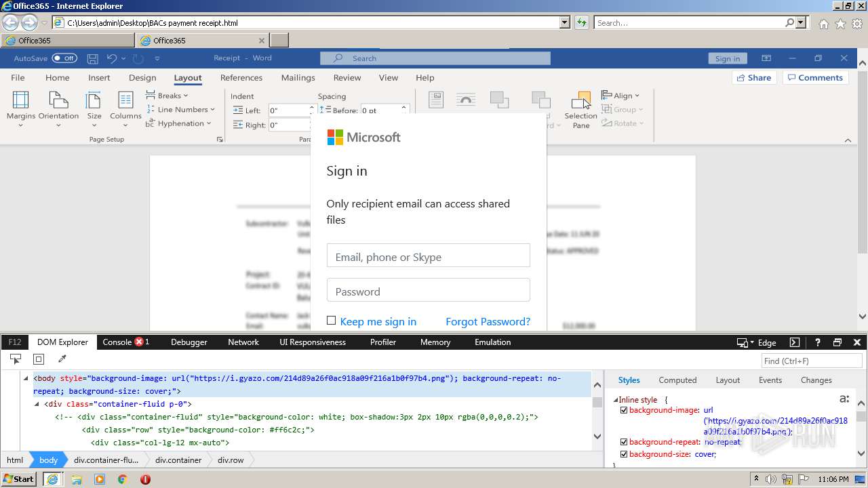Open the developer tools Help question mark
This screenshot has width=868, height=488.
(818, 342)
